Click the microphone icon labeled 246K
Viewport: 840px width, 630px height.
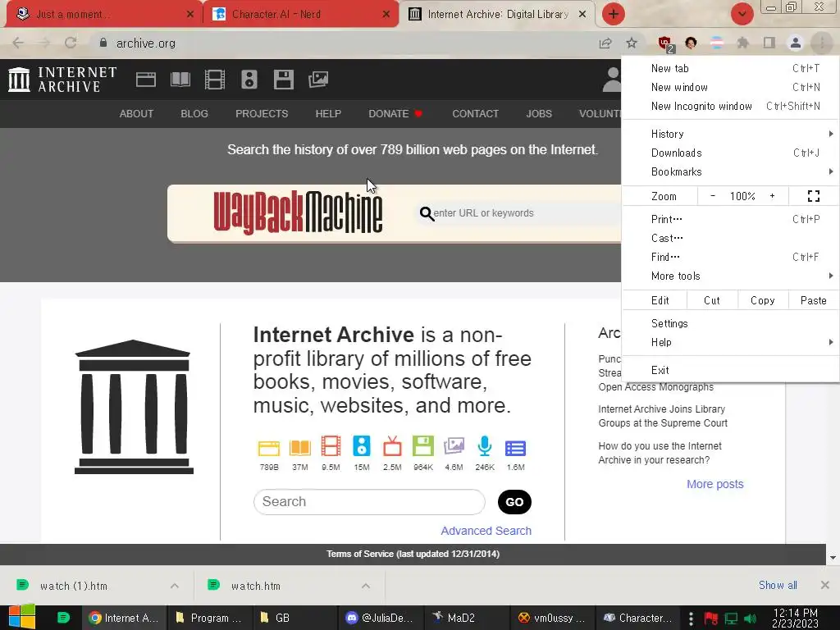tap(485, 445)
